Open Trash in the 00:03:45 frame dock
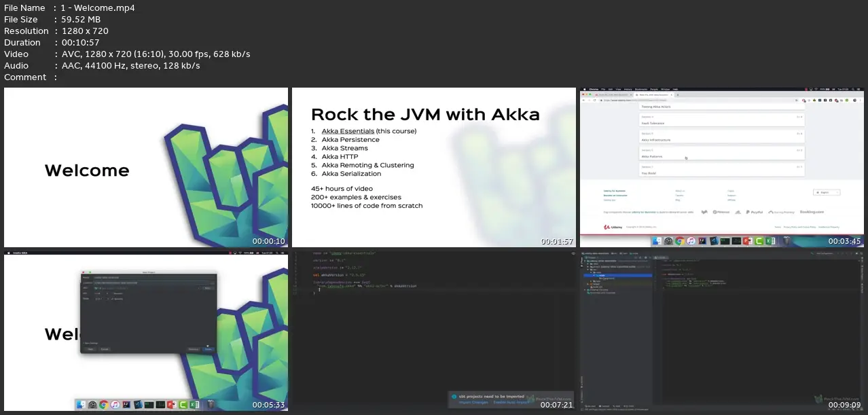The height and width of the screenshot is (415, 868). tap(786, 240)
